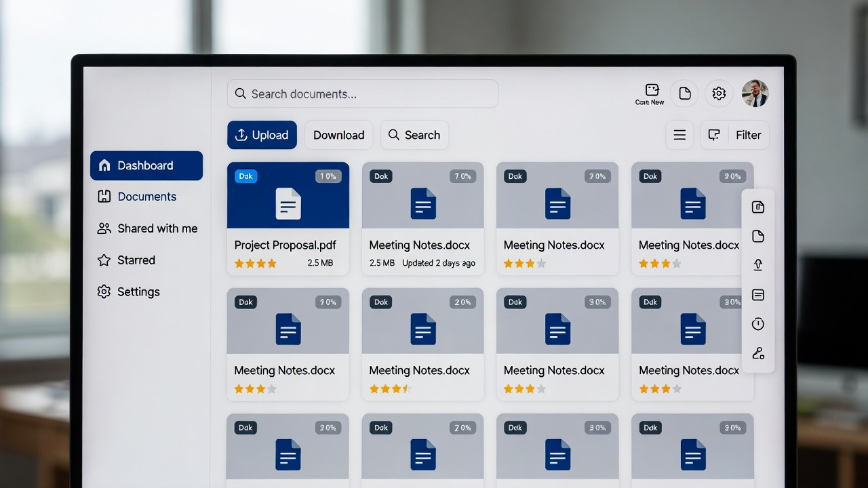Click the Dok badge on the 20% card
The width and height of the screenshot is (868, 488).
click(380, 302)
